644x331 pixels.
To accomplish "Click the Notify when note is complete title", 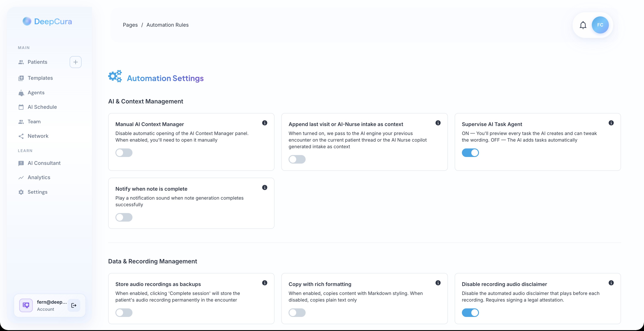I will 151,189.
